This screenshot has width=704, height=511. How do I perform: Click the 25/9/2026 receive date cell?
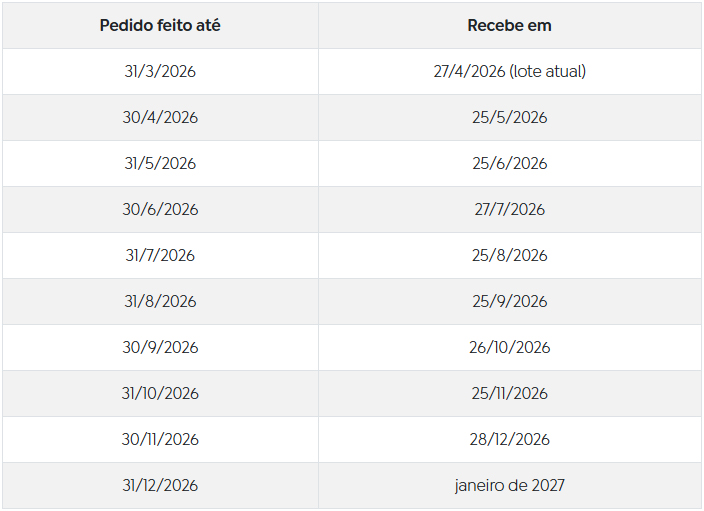[x=510, y=302]
